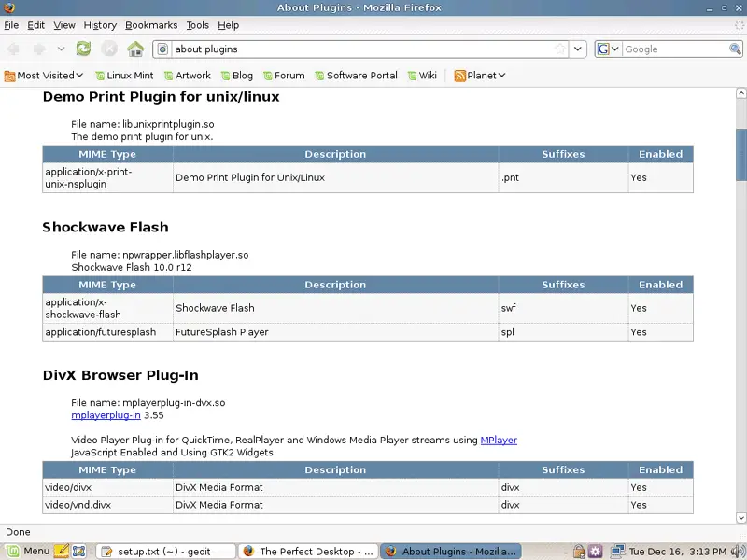This screenshot has width=747, height=560.
Task: Click 'Demo Print Plugin for unix/linux' heading
Action: (161, 97)
